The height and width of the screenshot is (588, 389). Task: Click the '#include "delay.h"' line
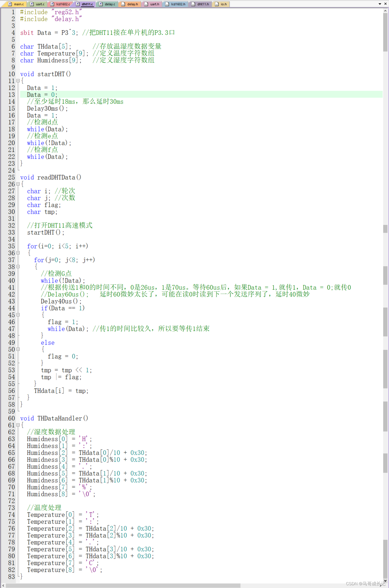(x=51, y=19)
